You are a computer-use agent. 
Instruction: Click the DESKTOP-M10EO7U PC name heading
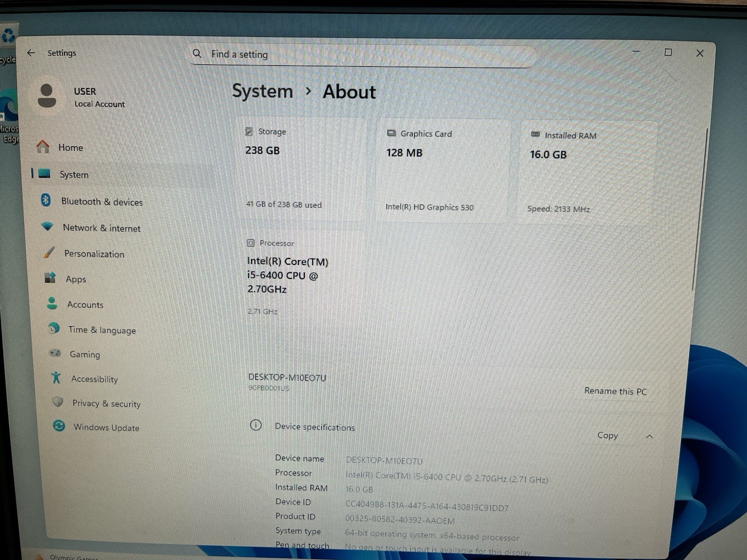click(287, 377)
